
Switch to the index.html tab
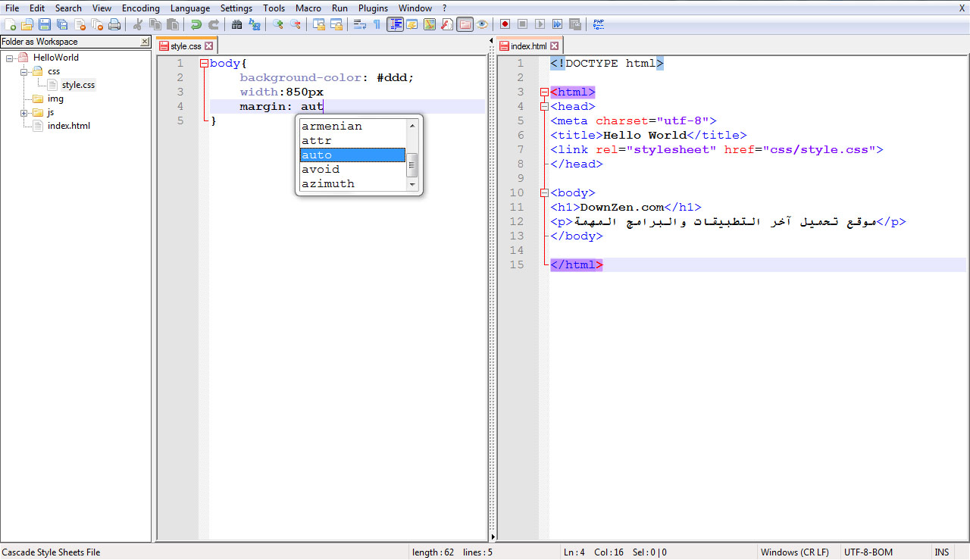[x=528, y=46]
